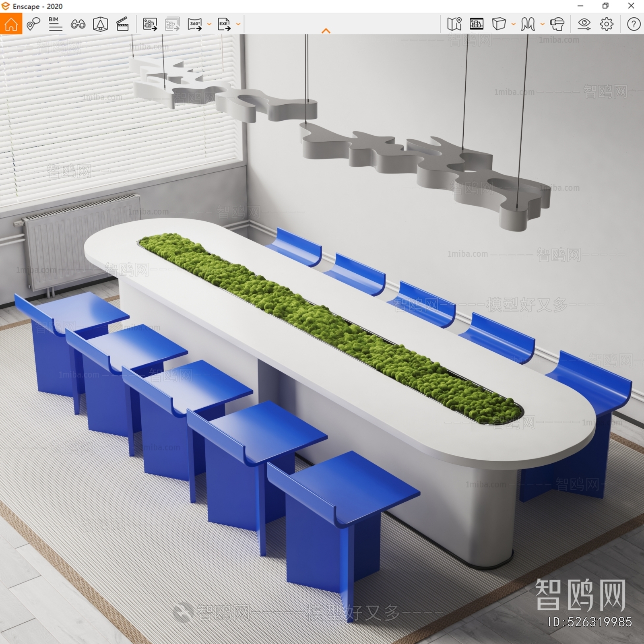
Task: Click the Batch rendering icon
Action: [172, 24]
